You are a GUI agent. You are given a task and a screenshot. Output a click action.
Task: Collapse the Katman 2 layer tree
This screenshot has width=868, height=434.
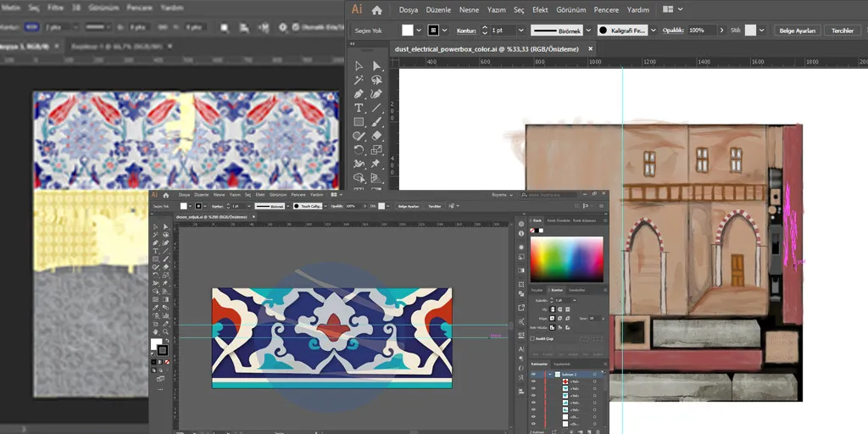point(549,374)
